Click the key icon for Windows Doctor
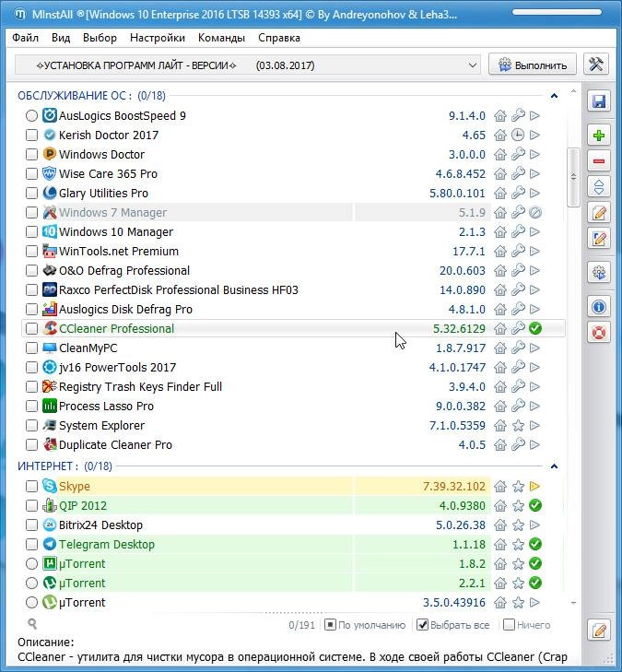This screenshot has height=672, width=622. (518, 154)
